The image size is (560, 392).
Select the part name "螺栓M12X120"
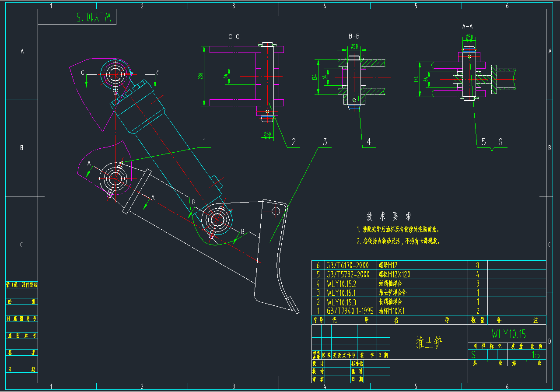point(394,274)
